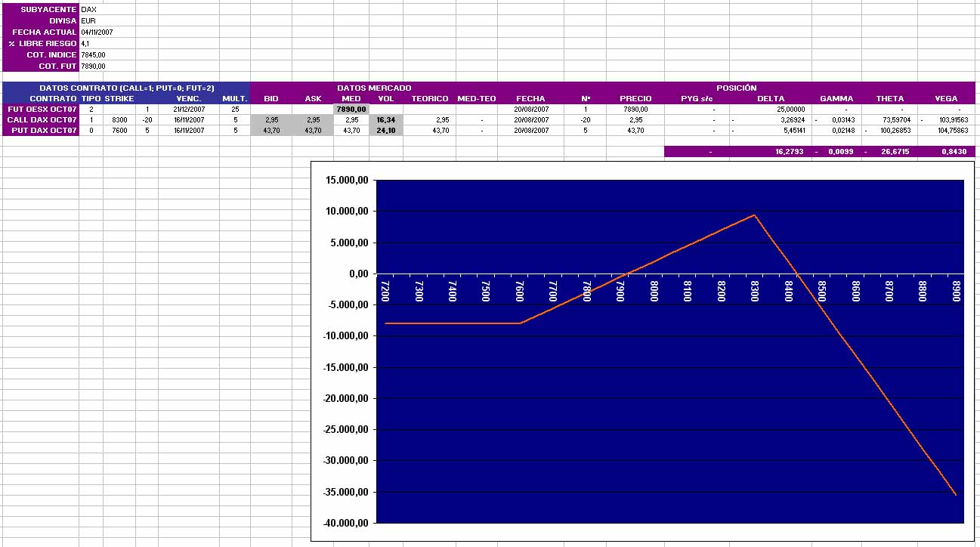Select the BID column header

click(271, 98)
